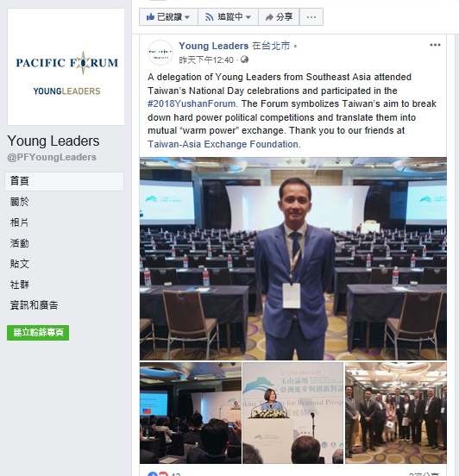Open the group photo thumbnail
Image resolution: width=459 pixels, height=476 pixels.
pos(396,413)
